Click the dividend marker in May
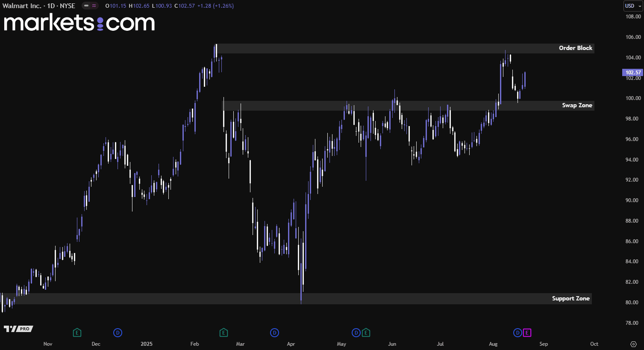This screenshot has width=644, height=350. click(356, 332)
